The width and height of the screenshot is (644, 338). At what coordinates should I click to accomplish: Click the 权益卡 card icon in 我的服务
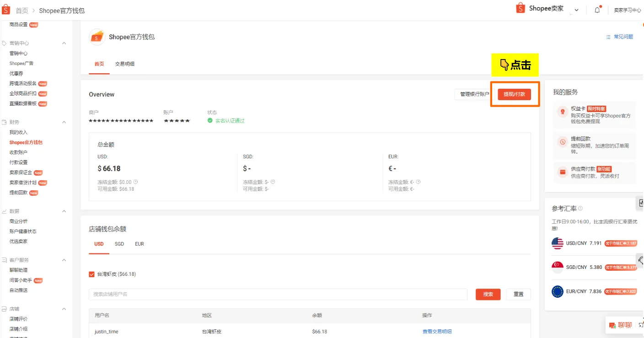(562, 111)
